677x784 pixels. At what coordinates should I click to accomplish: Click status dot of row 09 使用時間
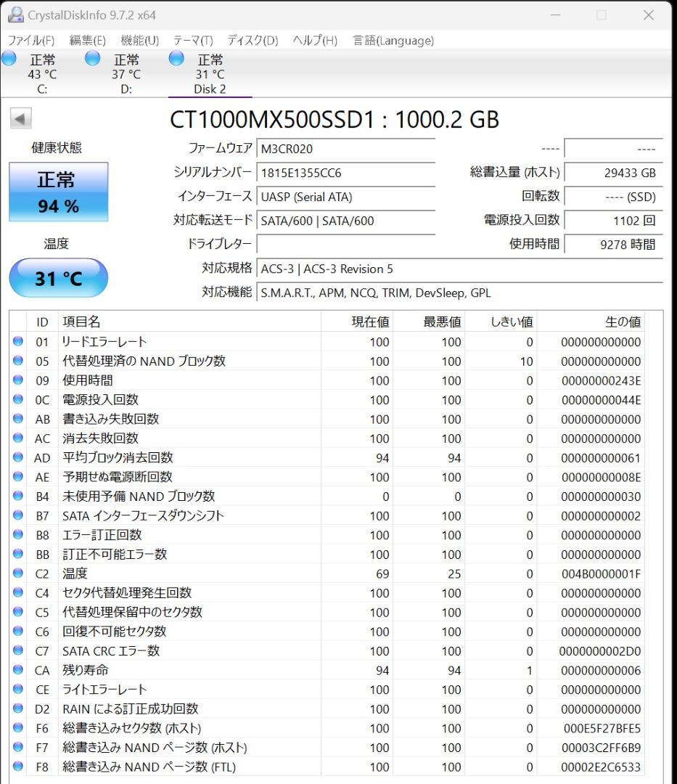18,380
